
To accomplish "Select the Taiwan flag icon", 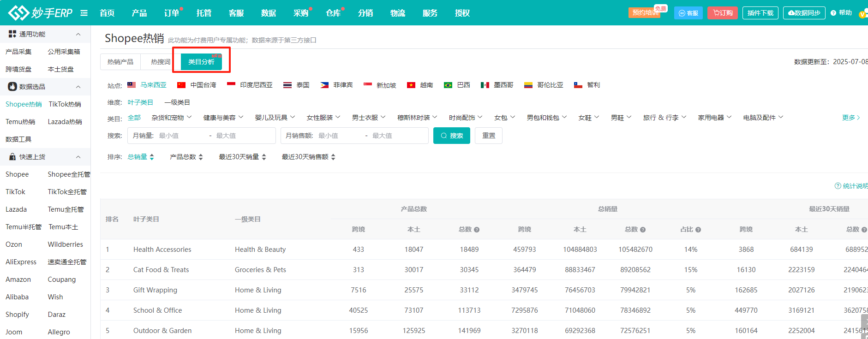I will [181, 85].
